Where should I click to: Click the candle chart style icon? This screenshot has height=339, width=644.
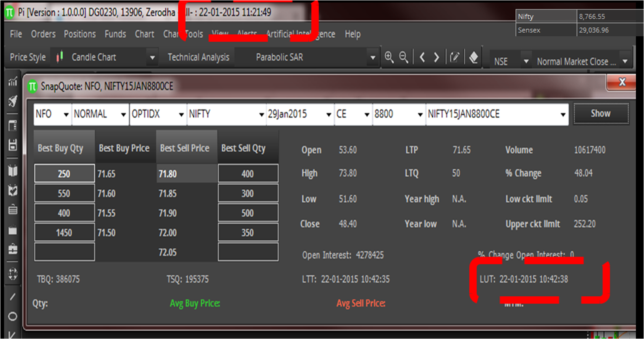click(60, 57)
